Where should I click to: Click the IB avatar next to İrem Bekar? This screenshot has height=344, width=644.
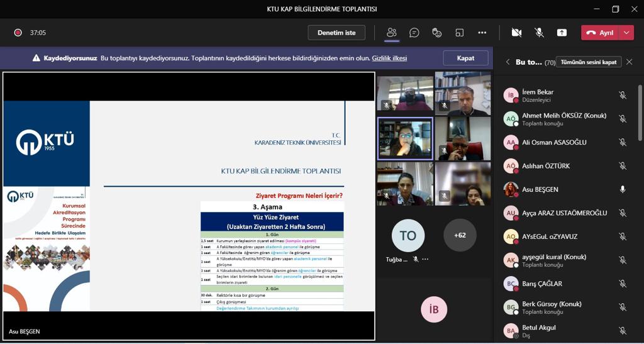point(511,95)
